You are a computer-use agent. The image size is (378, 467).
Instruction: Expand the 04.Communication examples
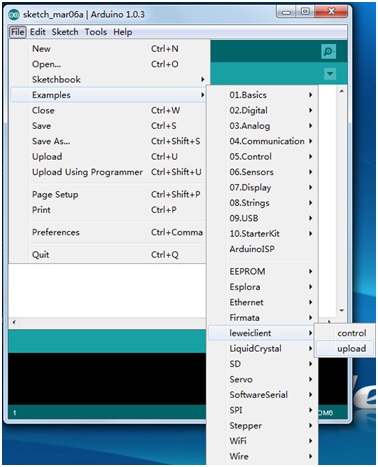pyautogui.click(x=262, y=141)
